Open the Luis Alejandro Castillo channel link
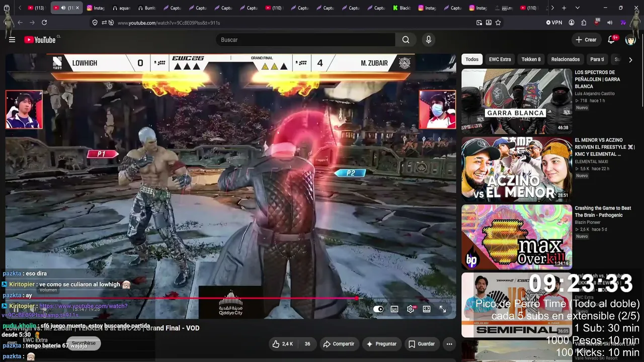 click(595, 94)
